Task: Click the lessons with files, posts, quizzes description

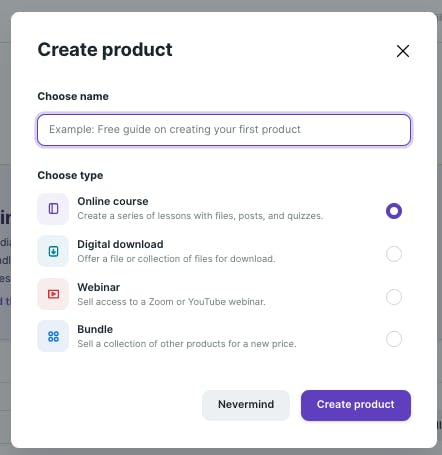Action: [200, 216]
